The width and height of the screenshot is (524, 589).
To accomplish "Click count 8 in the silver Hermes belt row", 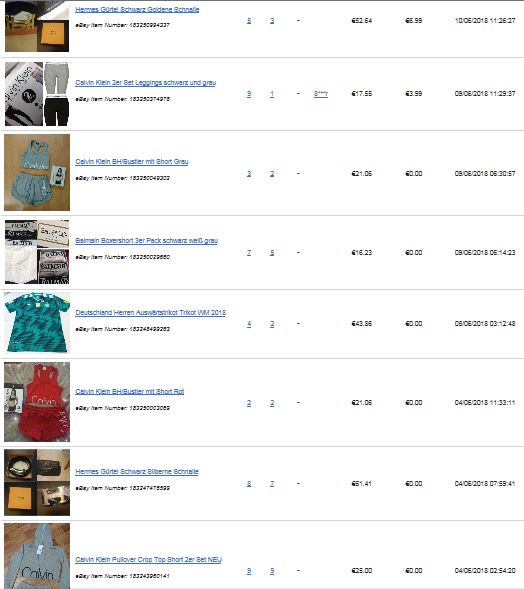I will (249, 483).
